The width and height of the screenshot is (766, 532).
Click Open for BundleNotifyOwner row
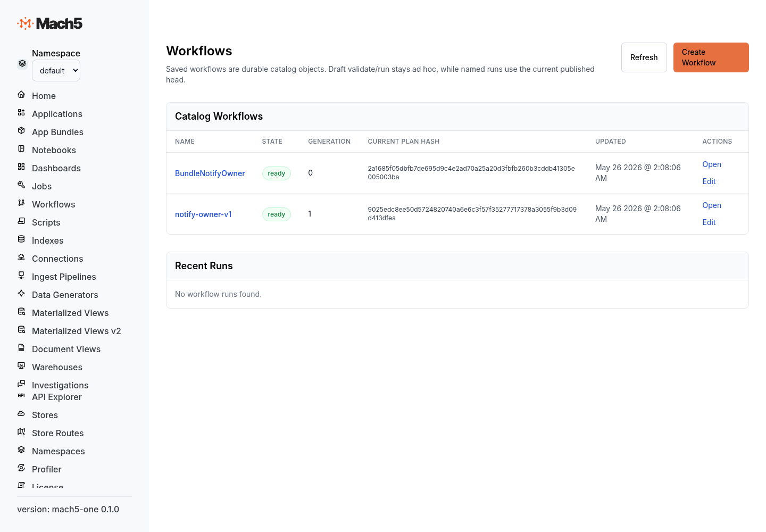tap(712, 164)
